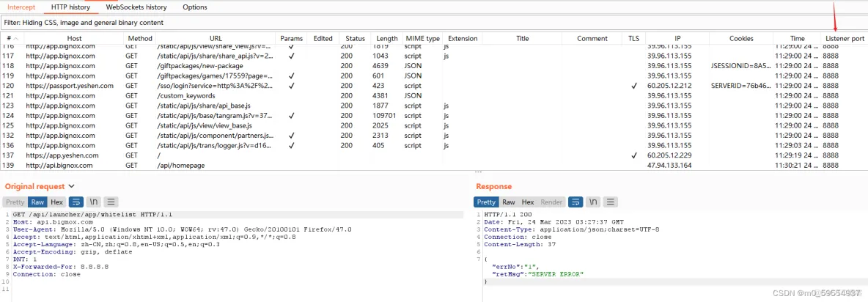Sort history by Listener port column
868x302 pixels.
click(844, 38)
